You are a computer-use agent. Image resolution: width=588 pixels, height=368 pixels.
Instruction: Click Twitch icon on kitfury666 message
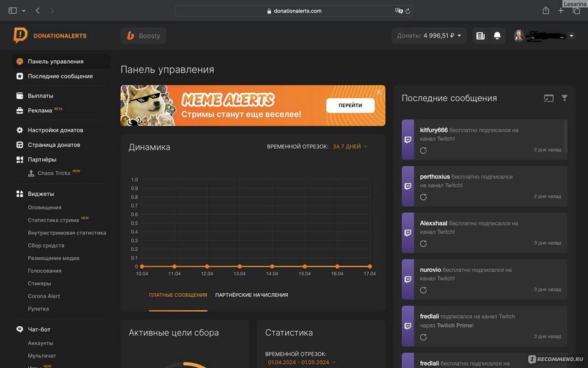[x=408, y=140]
